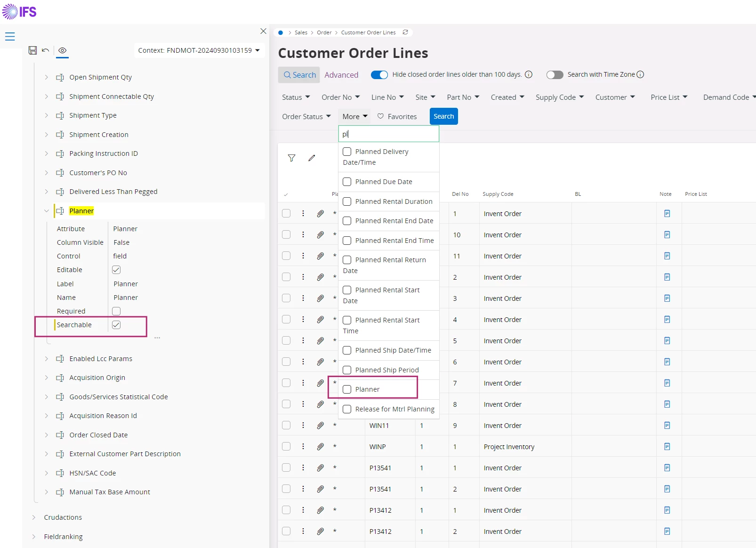The height and width of the screenshot is (548, 756).
Task: Click the pencil edit icon above table
Action: [x=312, y=158]
